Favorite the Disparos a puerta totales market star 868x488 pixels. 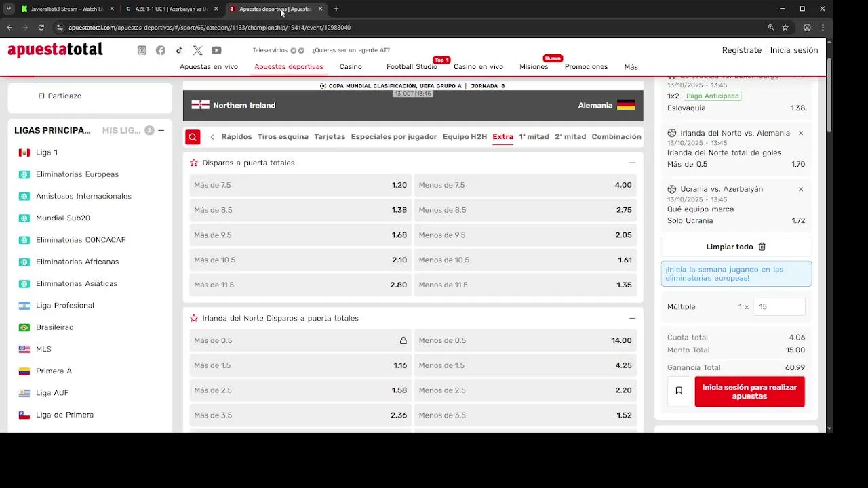194,163
